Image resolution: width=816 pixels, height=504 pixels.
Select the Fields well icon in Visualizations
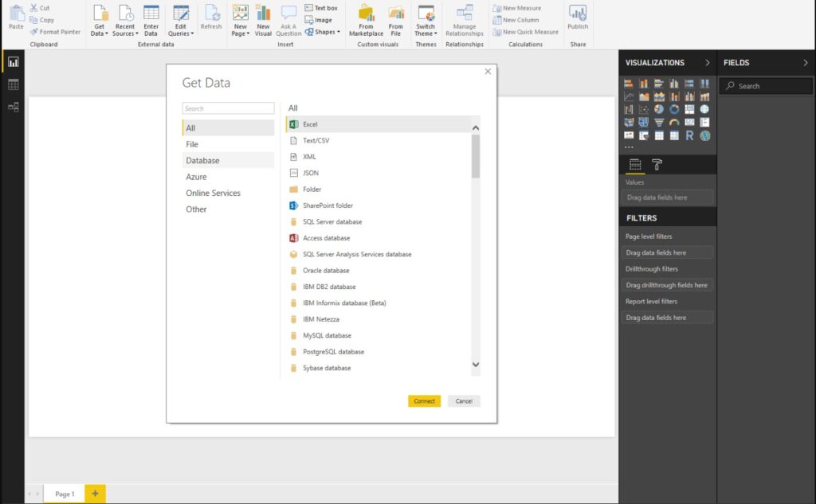click(635, 165)
